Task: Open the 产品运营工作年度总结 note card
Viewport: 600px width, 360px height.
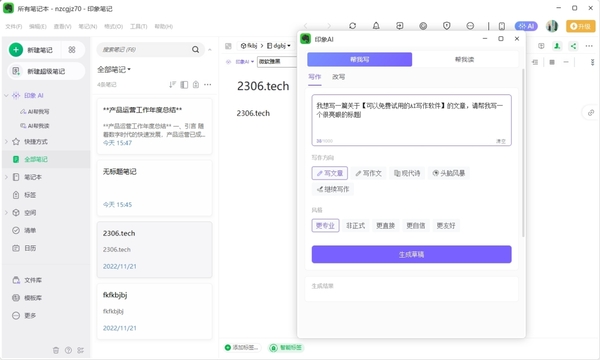Action: [155, 126]
